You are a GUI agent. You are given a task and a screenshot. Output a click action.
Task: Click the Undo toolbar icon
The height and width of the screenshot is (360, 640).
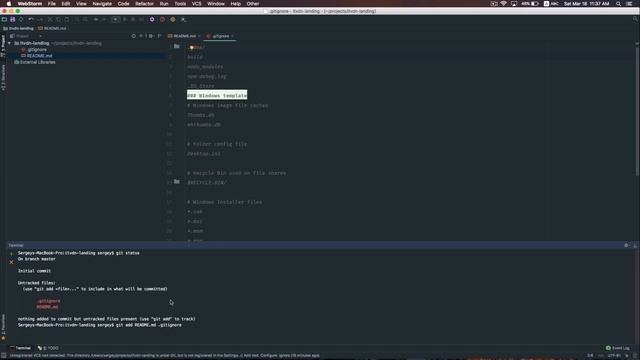pyautogui.click(x=31, y=19)
